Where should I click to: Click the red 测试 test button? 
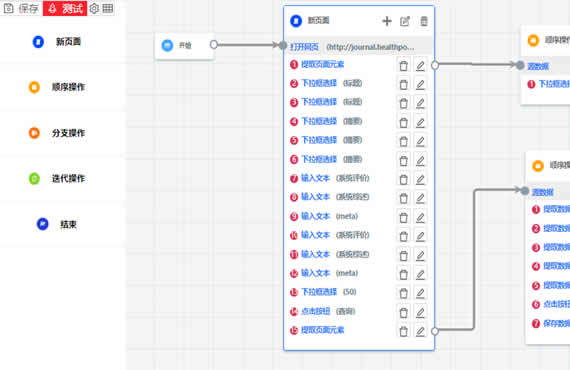tap(65, 8)
